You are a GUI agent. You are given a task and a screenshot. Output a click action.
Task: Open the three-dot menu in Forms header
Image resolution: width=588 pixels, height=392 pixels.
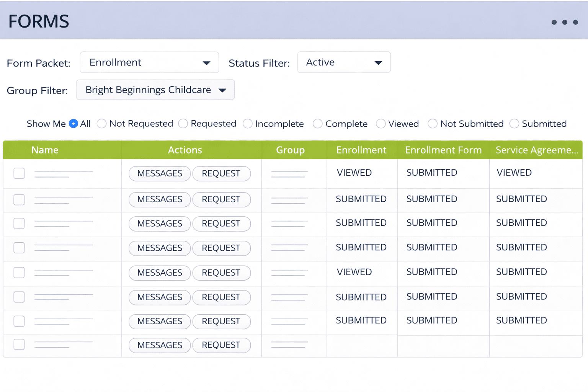tap(565, 22)
